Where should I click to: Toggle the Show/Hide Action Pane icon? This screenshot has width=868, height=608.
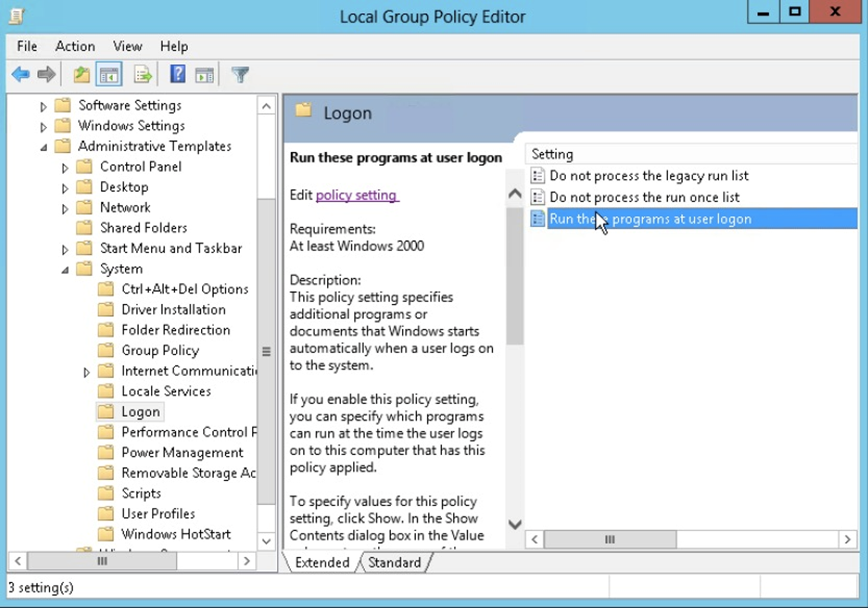click(x=204, y=74)
